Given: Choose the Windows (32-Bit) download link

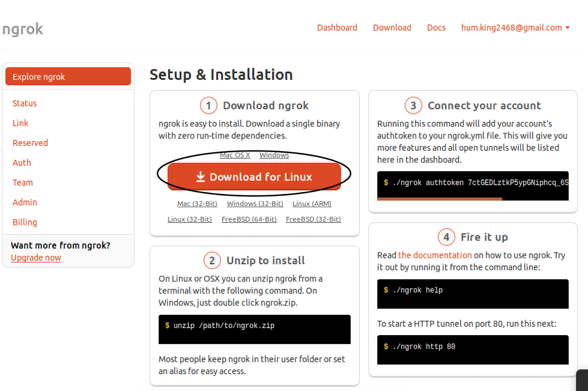Looking at the screenshot, I should tap(255, 204).
